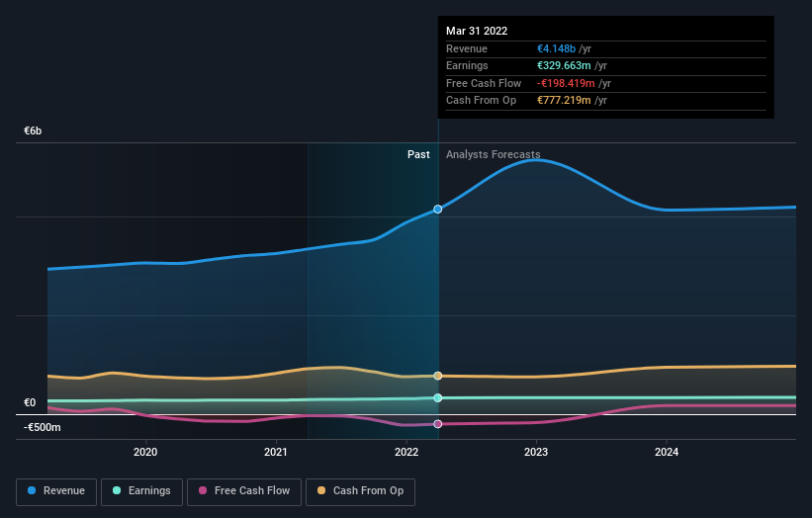Viewport: 812px width, 518px height.
Task: Click the Free Cash Flow data point marker
Action: point(438,424)
